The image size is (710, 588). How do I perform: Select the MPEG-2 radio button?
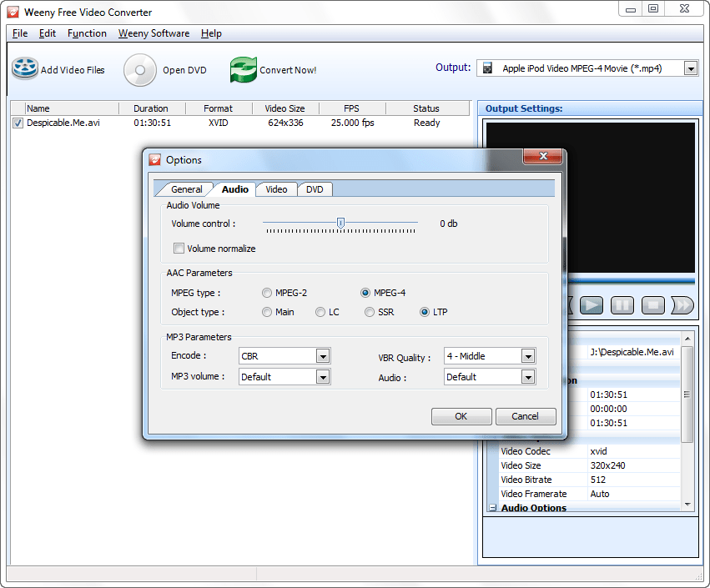pos(267,292)
